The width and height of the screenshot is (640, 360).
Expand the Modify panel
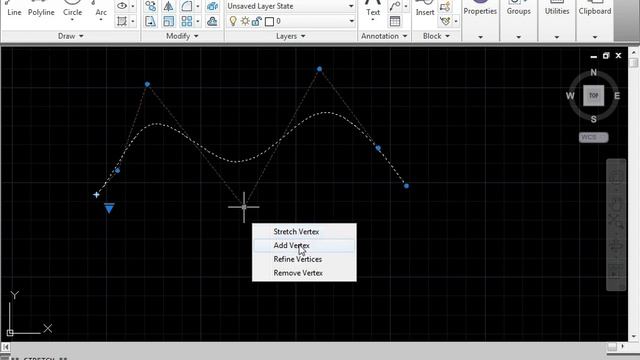click(182, 36)
